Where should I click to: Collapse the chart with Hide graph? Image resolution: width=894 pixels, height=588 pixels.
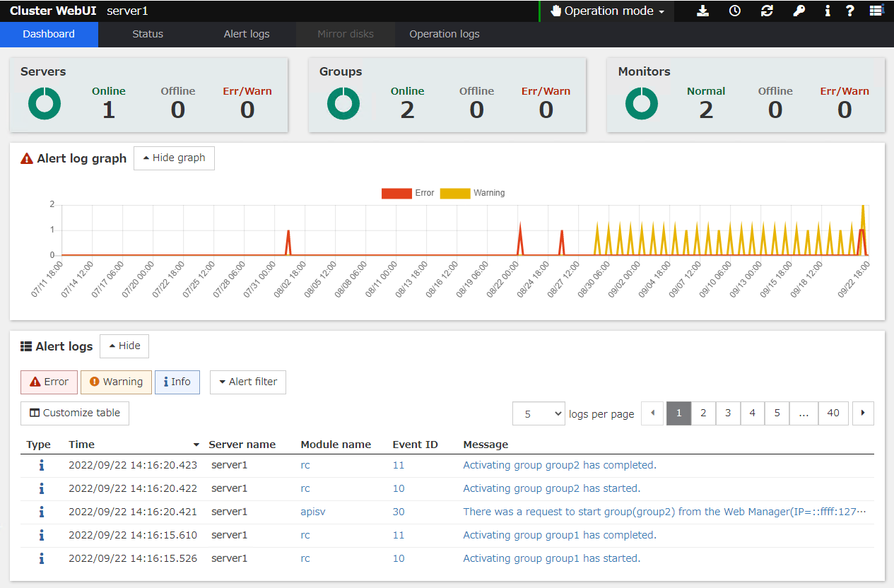click(174, 158)
